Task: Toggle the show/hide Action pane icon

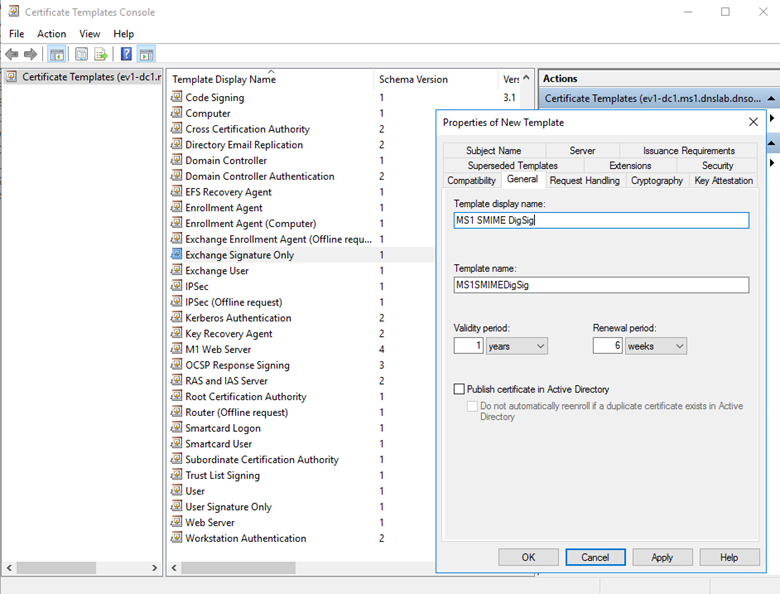Action: (x=147, y=54)
